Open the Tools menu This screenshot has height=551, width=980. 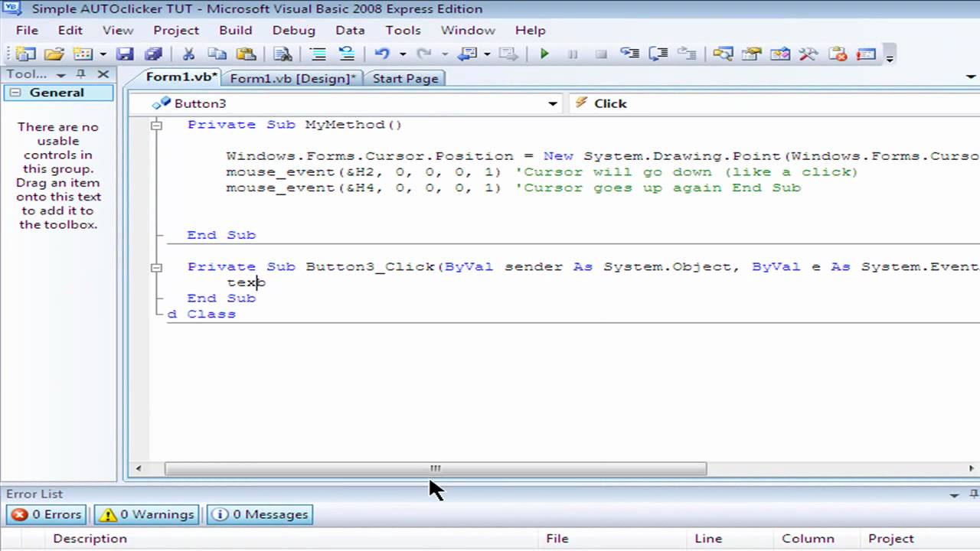click(x=403, y=30)
